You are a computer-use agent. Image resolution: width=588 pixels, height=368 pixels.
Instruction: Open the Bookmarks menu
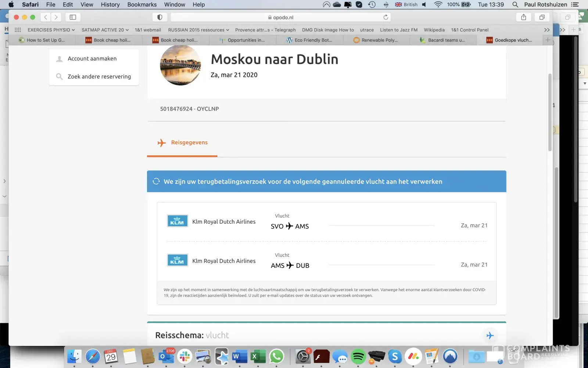pos(142,4)
